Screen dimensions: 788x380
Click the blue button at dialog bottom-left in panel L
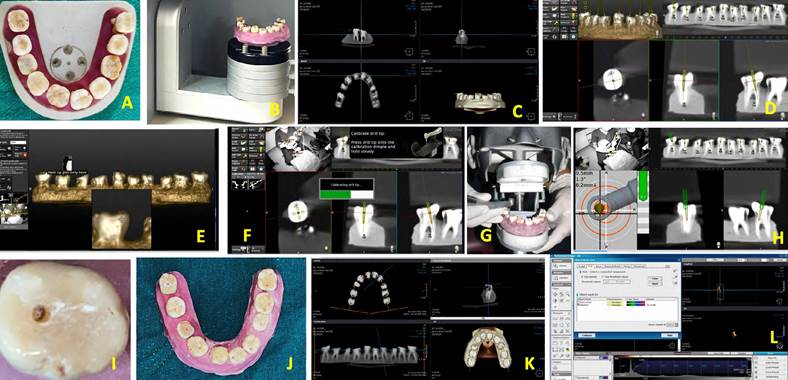586,335
